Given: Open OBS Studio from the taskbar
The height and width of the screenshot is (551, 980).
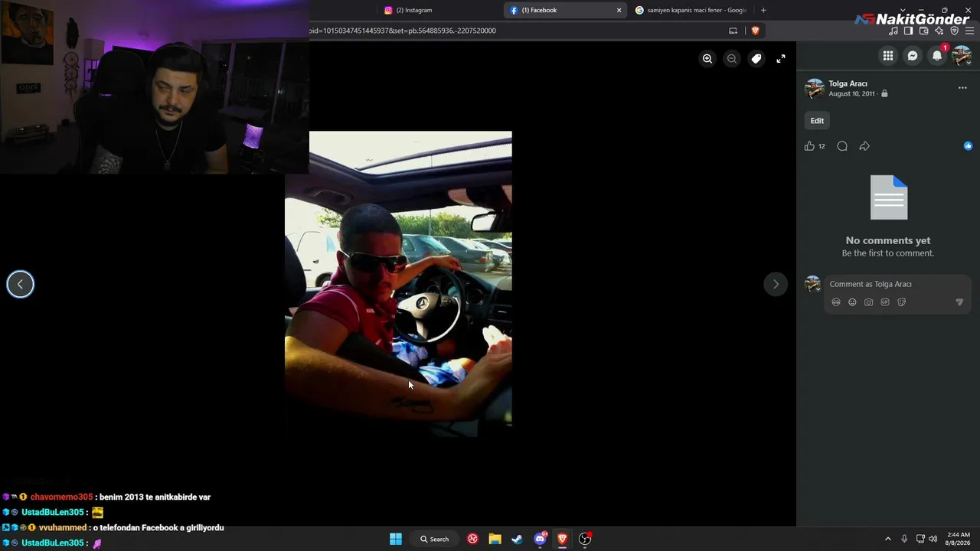Looking at the screenshot, I should (585, 539).
